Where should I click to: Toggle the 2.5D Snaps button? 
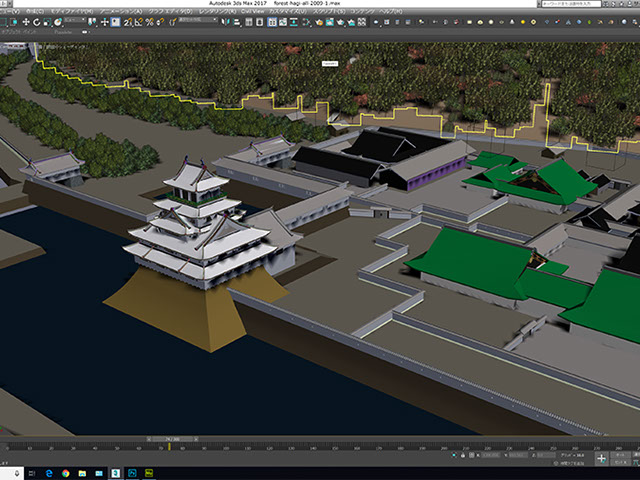(x=126, y=21)
